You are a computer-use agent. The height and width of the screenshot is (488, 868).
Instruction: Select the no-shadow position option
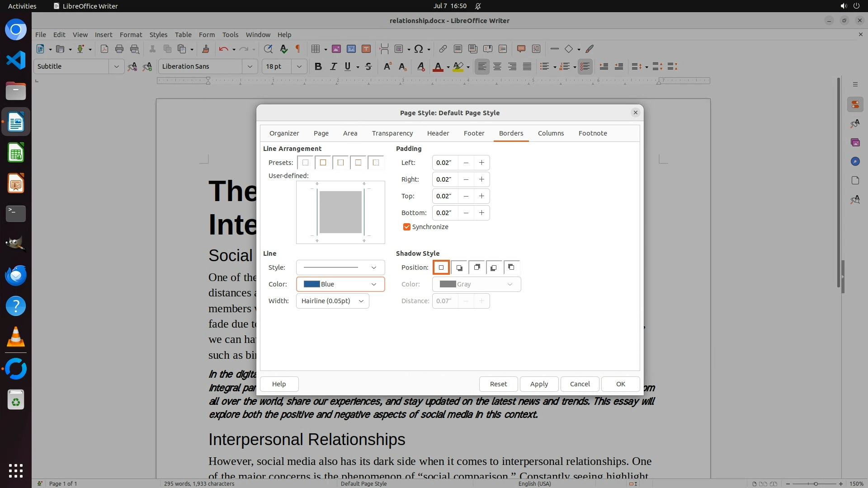click(441, 267)
